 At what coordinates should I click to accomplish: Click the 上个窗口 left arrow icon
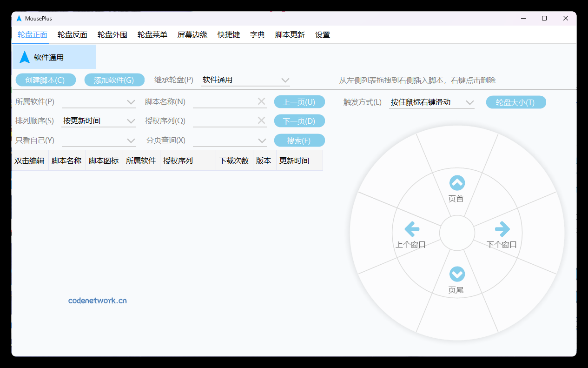pos(411,229)
